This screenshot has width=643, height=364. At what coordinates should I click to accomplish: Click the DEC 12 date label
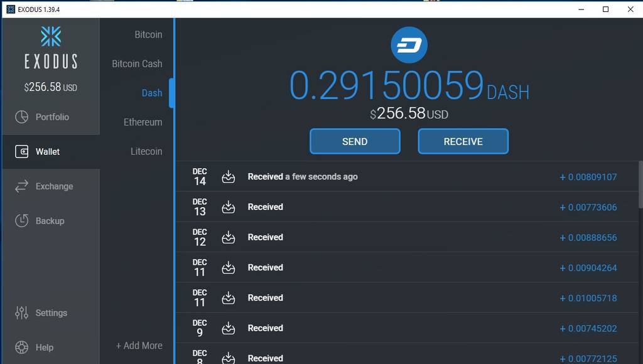click(200, 237)
